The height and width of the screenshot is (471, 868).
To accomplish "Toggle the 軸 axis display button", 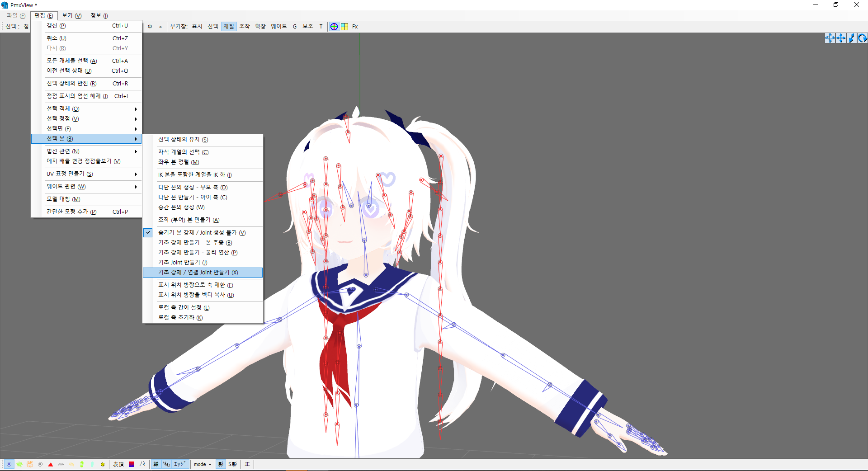I will click(156, 464).
